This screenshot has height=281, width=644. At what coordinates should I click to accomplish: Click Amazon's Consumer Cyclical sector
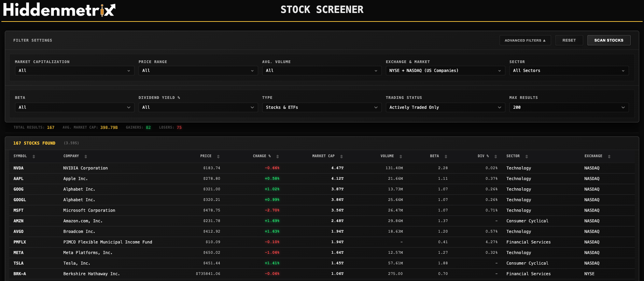click(527, 221)
